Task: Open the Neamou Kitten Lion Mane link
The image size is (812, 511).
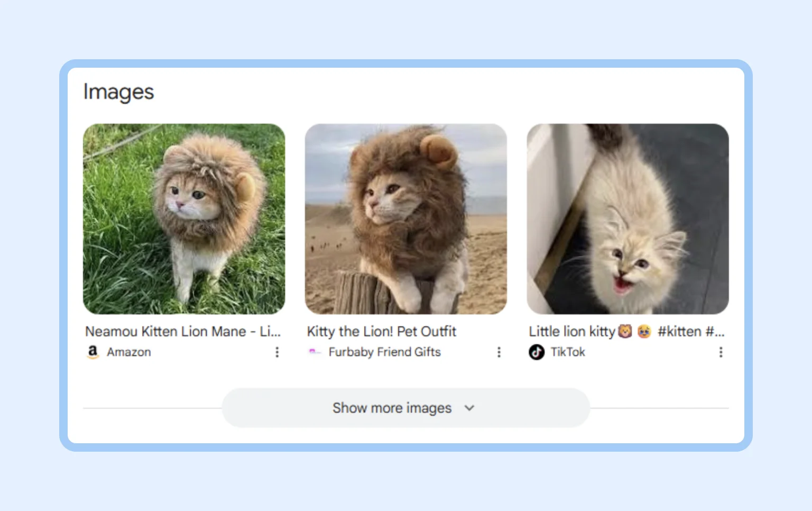Action: (182, 332)
